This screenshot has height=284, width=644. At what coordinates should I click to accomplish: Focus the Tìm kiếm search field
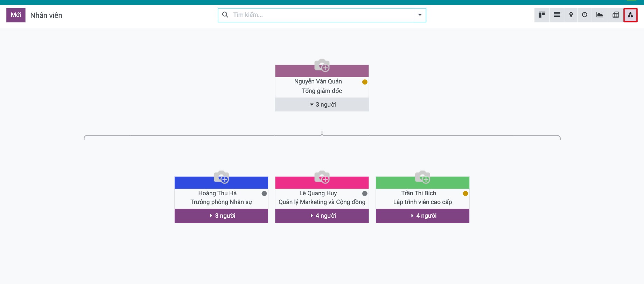click(x=323, y=15)
